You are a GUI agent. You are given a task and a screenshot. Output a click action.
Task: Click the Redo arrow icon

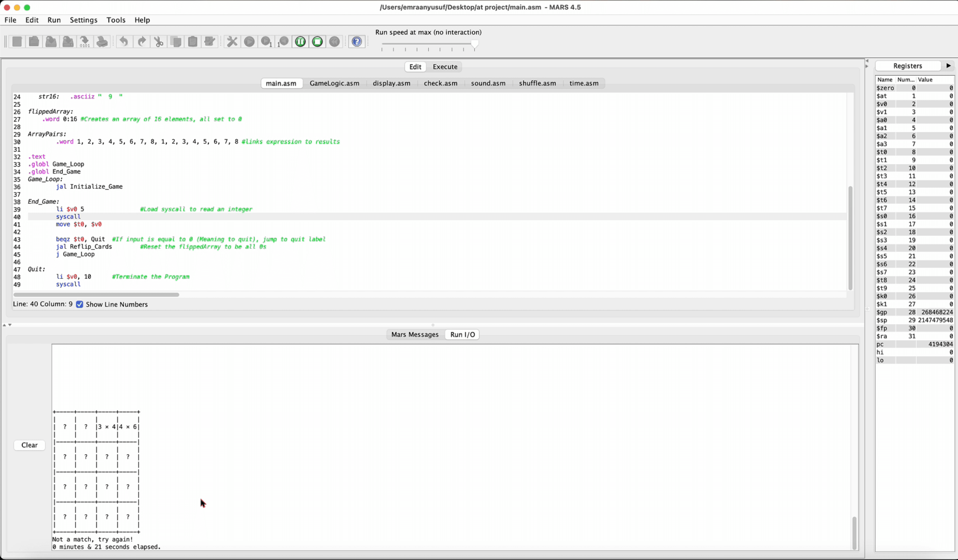click(142, 41)
